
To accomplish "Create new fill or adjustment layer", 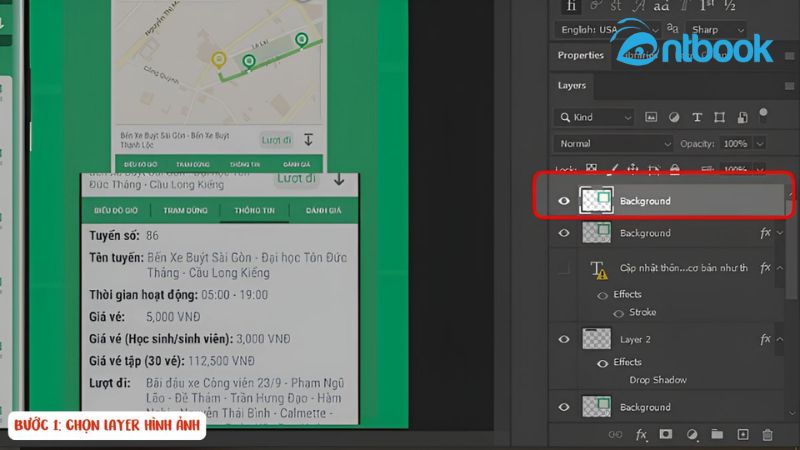I will coord(692,435).
